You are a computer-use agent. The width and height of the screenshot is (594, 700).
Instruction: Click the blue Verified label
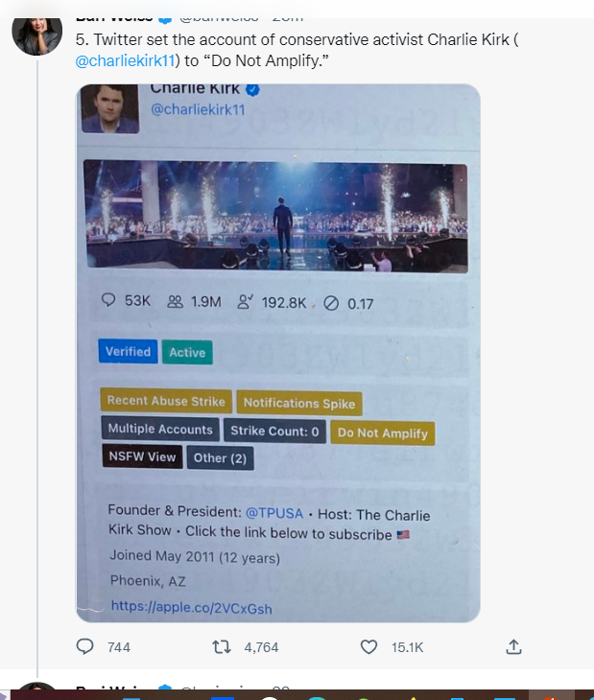pos(128,352)
